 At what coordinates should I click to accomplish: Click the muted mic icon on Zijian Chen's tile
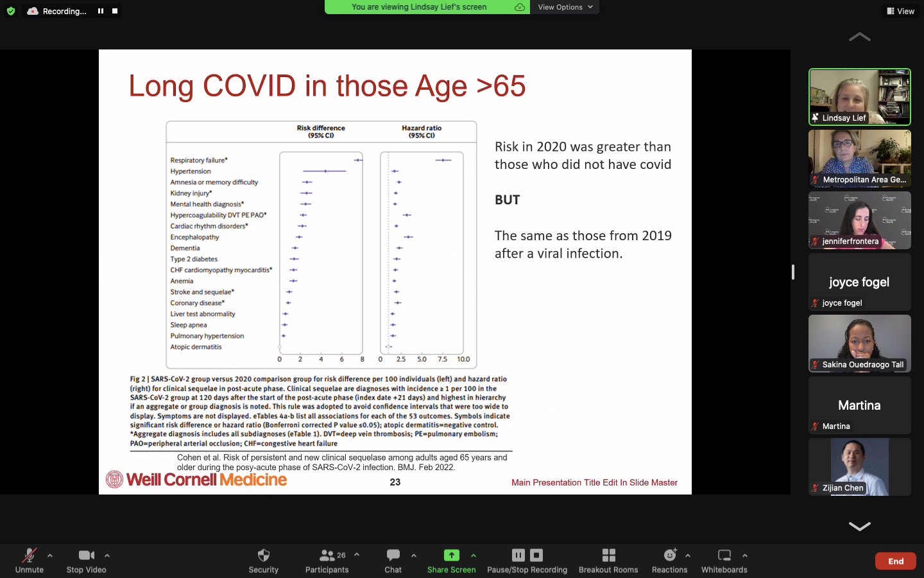pyautogui.click(x=815, y=488)
